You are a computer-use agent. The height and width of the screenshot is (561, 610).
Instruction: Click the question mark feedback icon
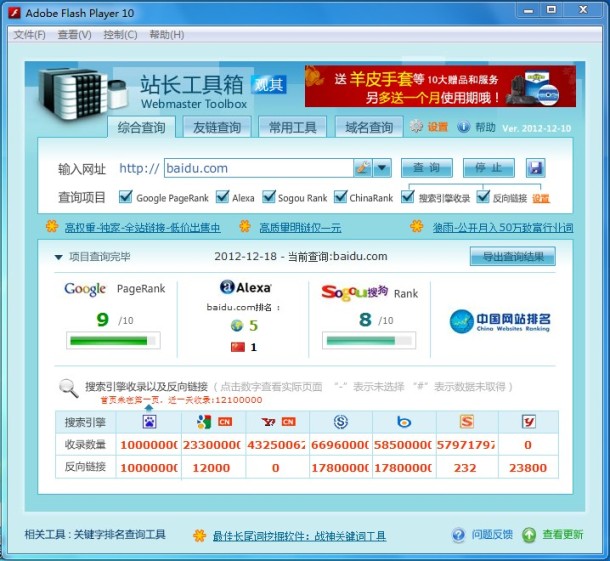pyautogui.click(x=458, y=535)
